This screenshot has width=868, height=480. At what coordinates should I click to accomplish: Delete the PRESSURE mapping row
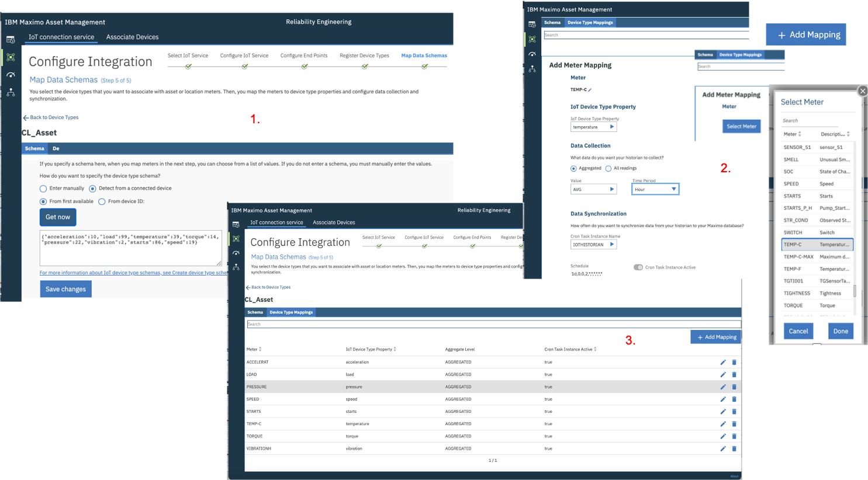point(734,387)
